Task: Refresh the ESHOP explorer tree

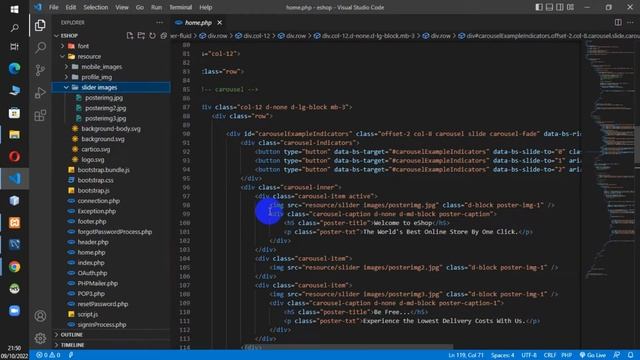Action: [x=152, y=36]
